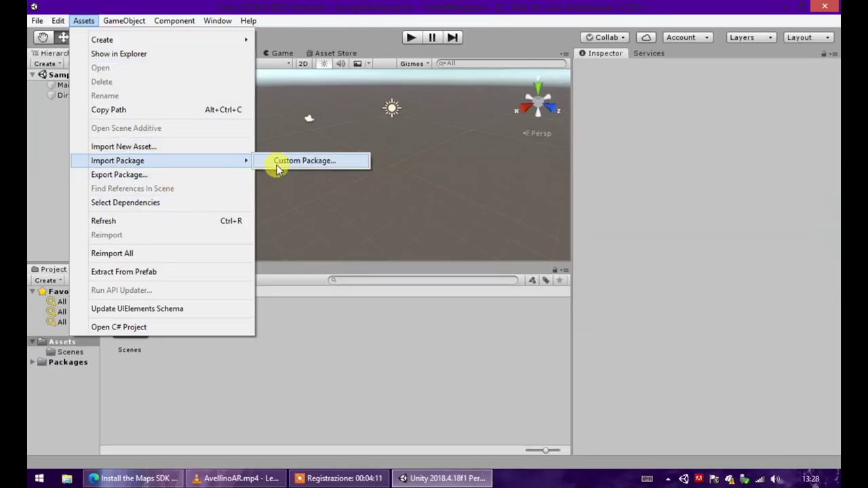Click the Project panel search field
The width and height of the screenshot is (868, 488).
(x=424, y=280)
